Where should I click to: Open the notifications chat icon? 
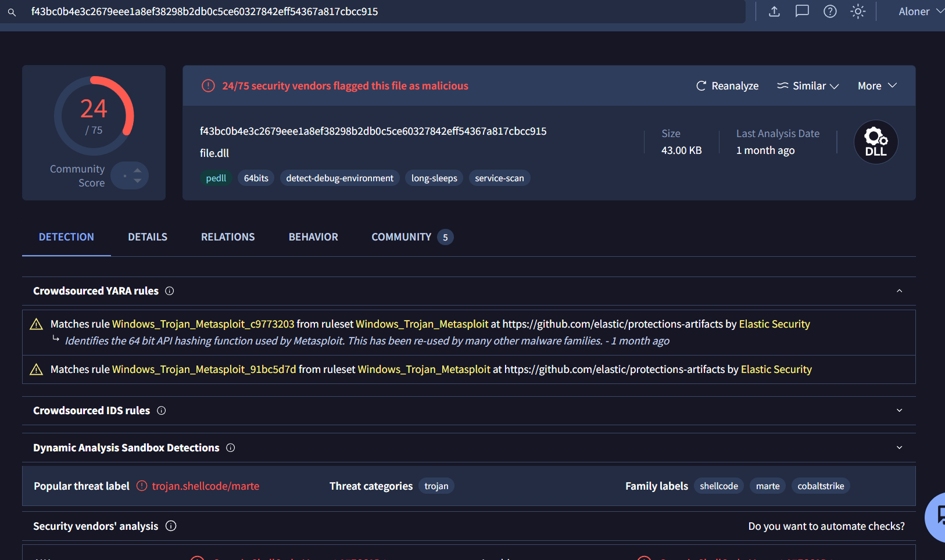point(802,12)
